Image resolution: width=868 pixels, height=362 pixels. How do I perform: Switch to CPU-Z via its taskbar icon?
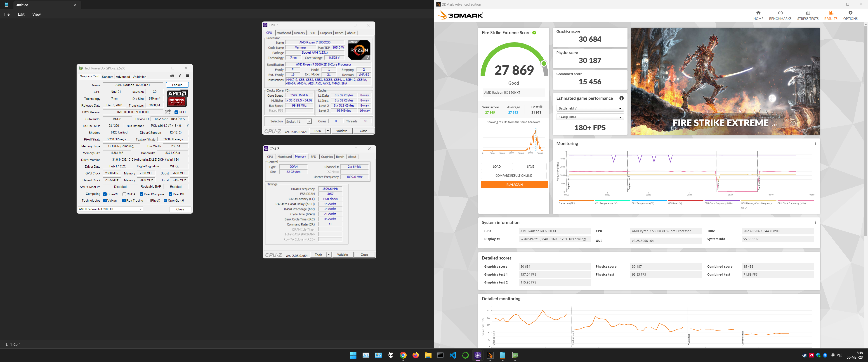point(478,355)
